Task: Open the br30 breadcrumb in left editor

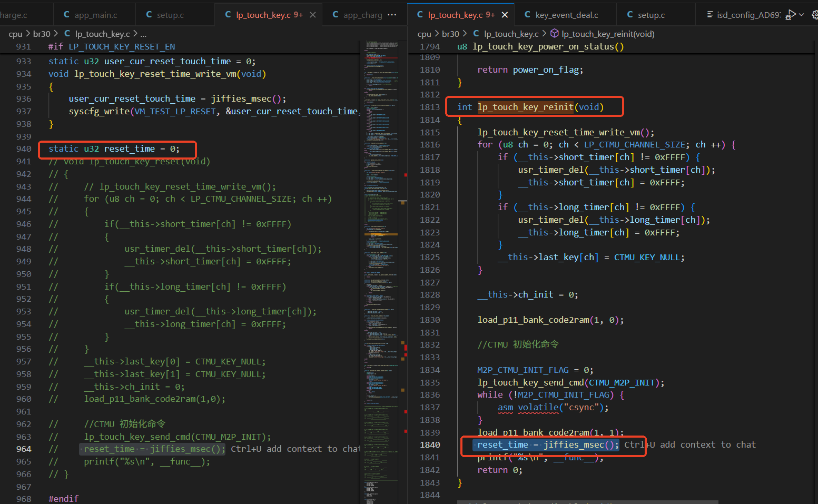Action: click(42, 34)
